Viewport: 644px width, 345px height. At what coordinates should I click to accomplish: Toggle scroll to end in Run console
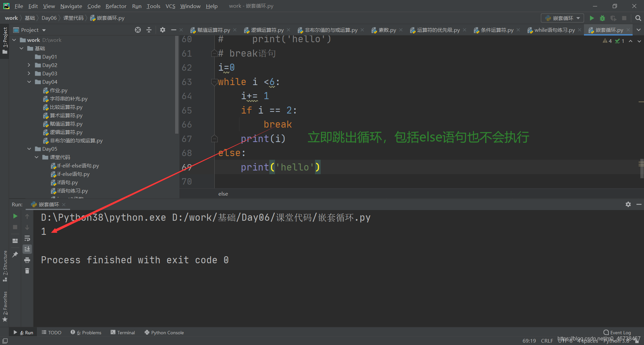click(x=27, y=249)
